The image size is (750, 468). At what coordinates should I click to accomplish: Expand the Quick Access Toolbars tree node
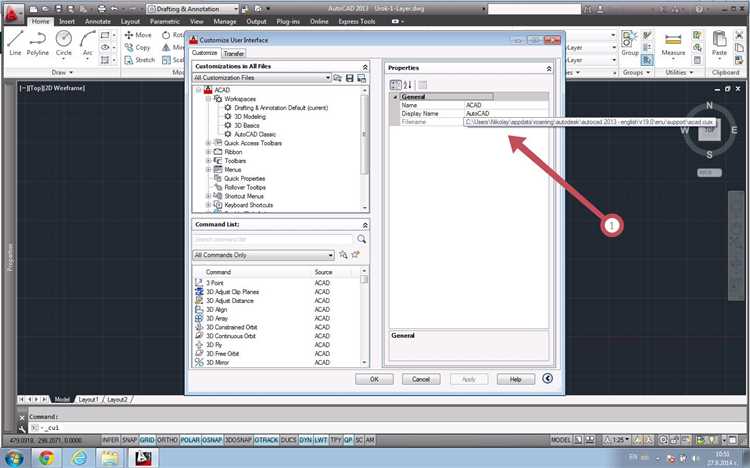tap(209, 143)
